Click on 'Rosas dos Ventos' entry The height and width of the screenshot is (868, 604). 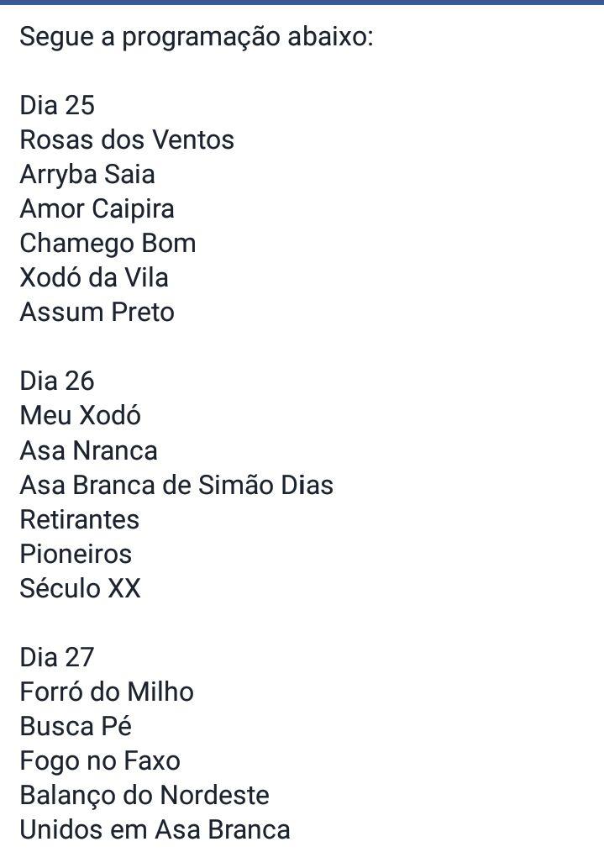coord(127,139)
